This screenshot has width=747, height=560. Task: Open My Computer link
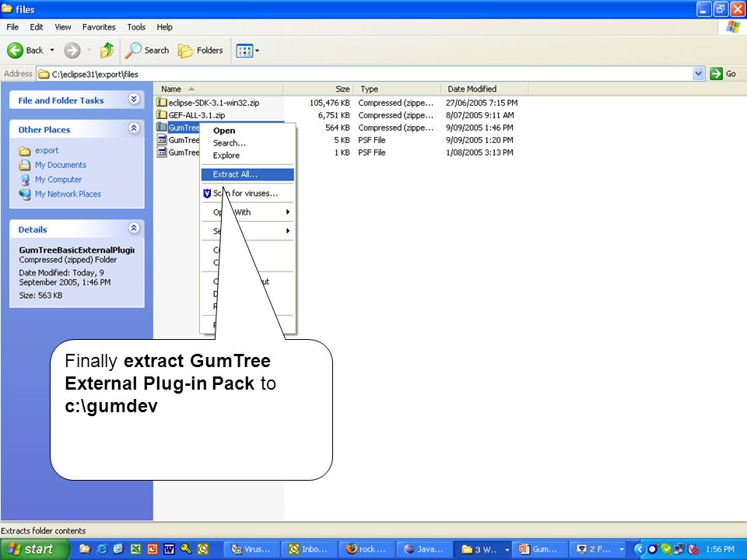click(x=58, y=180)
